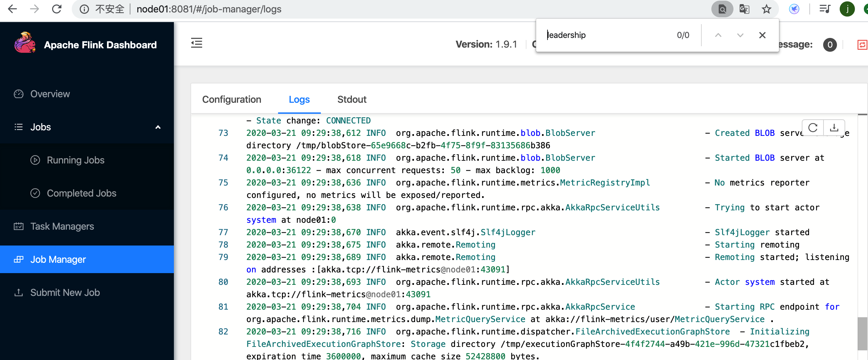Click log line number 79
Image resolution: width=868 pixels, height=360 pixels.
pos(223,257)
